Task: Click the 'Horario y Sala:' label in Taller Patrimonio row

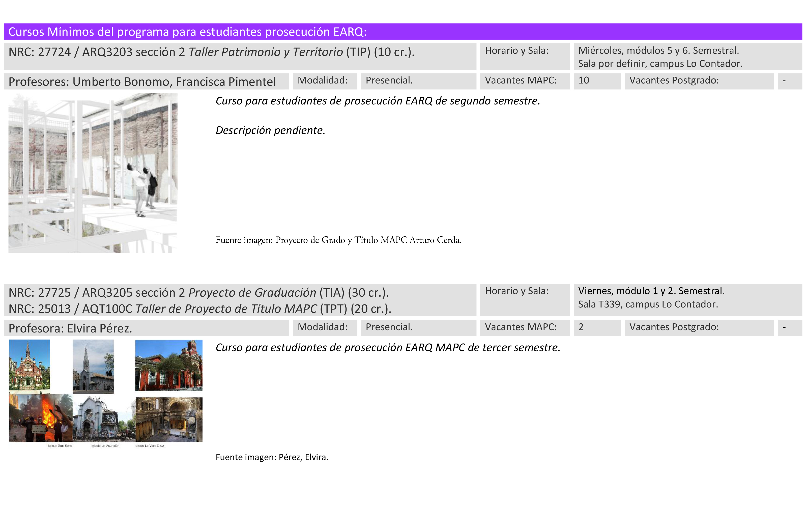Action: (516, 50)
